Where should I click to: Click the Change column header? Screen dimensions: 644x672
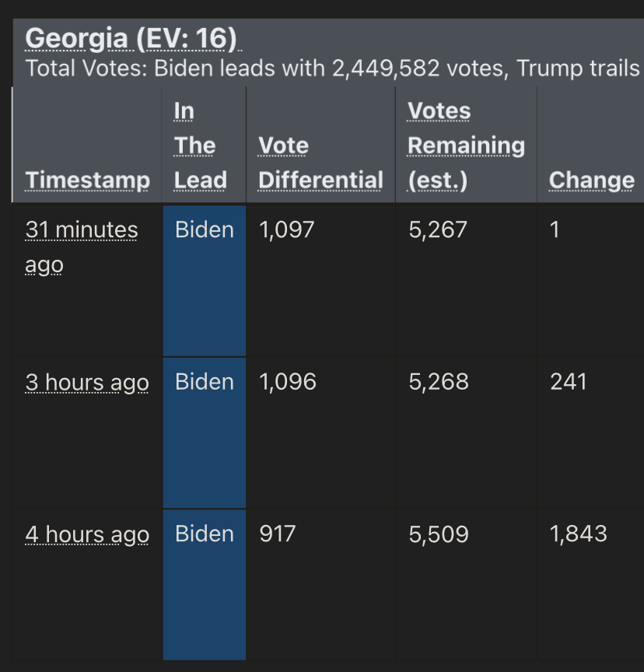[x=591, y=180]
